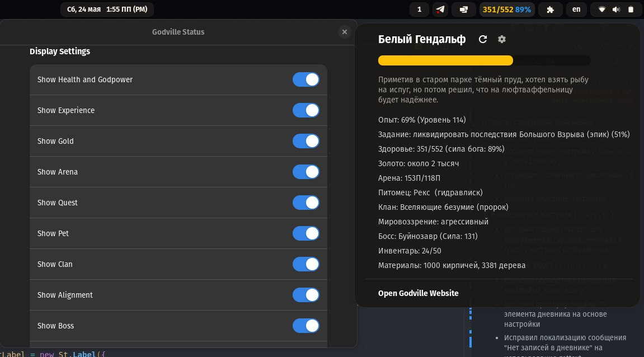Switch off Show Arena
The width and height of the screenshot is (644, 357).
tap(305, 172)
